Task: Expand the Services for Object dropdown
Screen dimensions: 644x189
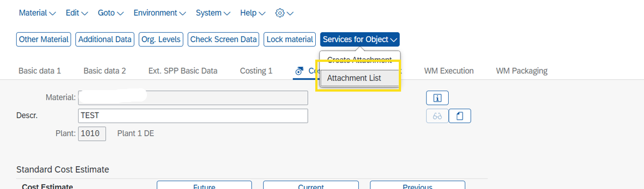Action: 360,40
